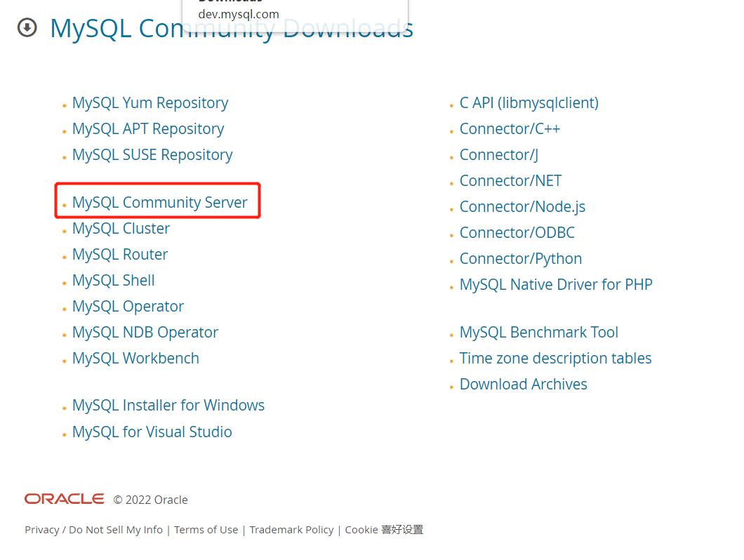Select the Connector/Python link
The width and height of the screenshot is (744, 560).
520,258
